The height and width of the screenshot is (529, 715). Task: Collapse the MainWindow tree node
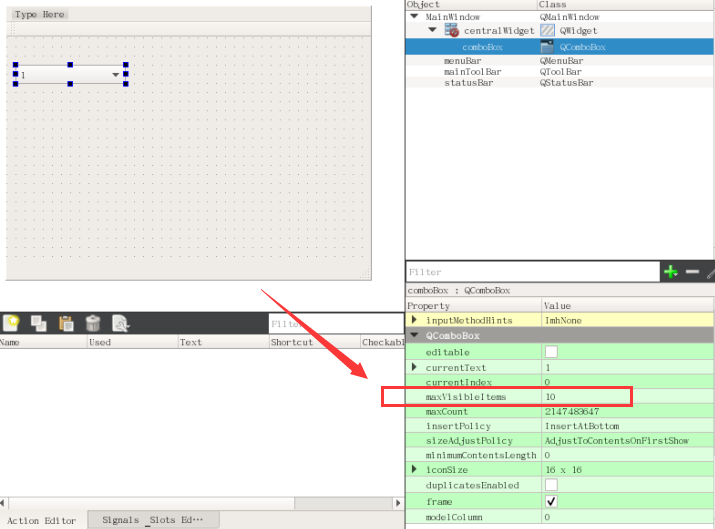pyautogui.click(x=414, y=16)
